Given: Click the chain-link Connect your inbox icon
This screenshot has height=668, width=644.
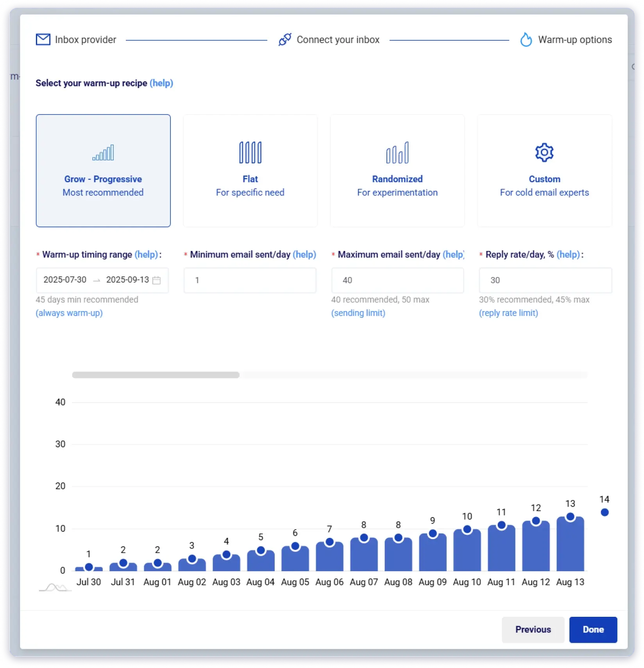Looking at the screenshot, I should click(x=285, y=39).
